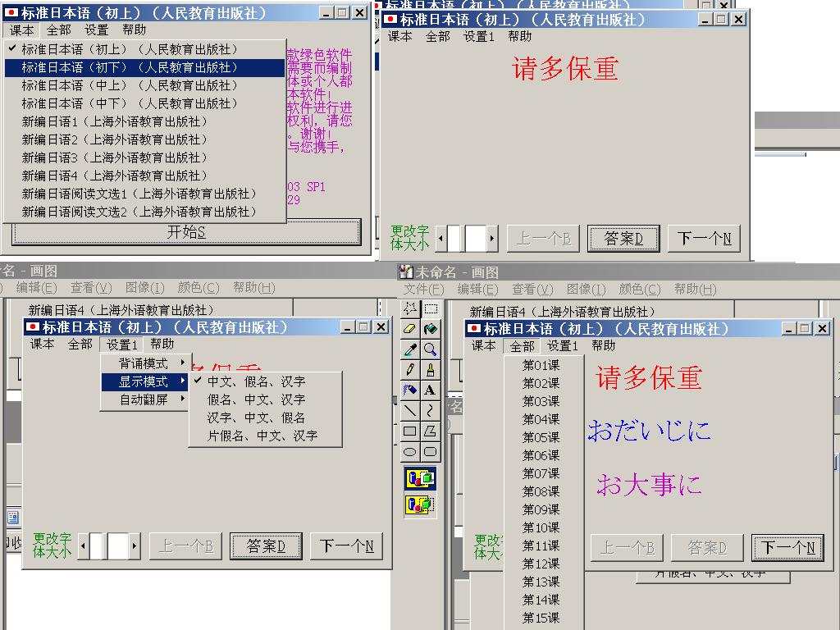Screen dimensions: 840x630
Task: Select the rectangular selection tool in Paint
Action: click(430, 308)
